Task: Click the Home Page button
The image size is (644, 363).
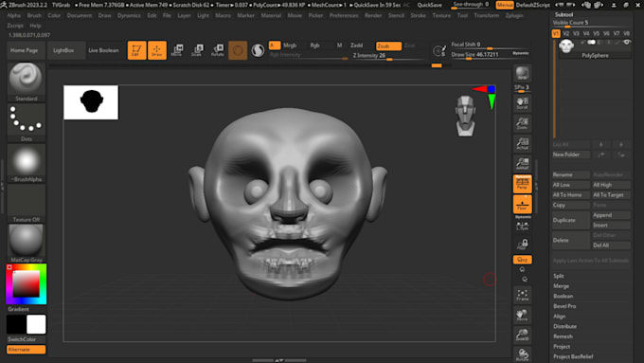Action: coord(25,50)
